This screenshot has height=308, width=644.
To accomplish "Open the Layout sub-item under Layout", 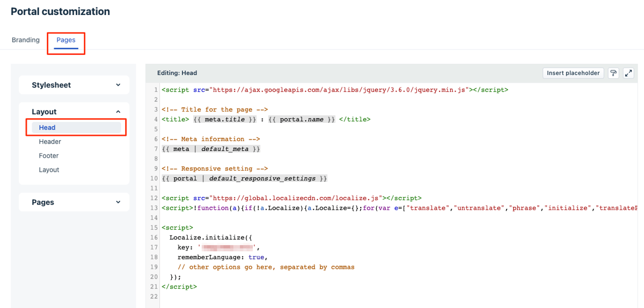I will click(x=49, y=170).
